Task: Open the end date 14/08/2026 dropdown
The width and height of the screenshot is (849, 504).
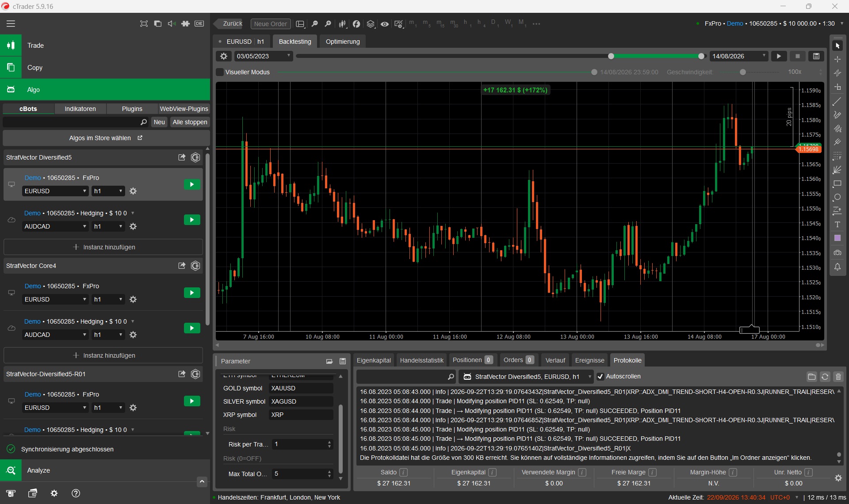Action: pos(739,56)
